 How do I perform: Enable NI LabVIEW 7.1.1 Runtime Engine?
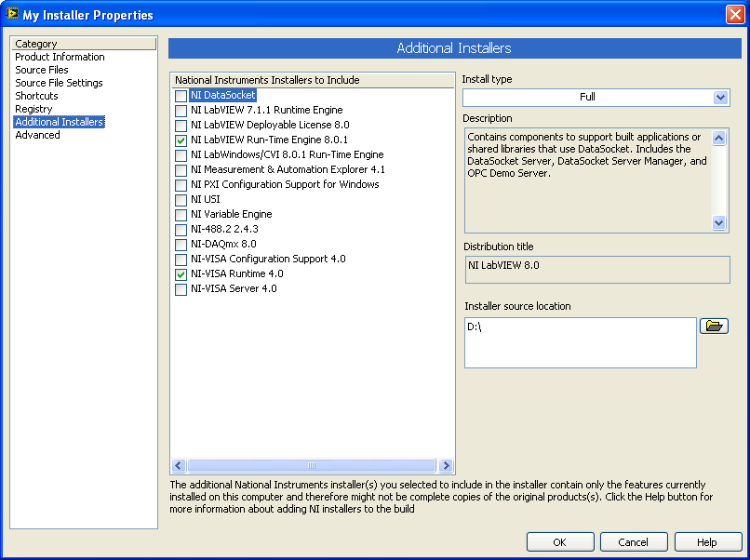tap(181, 111)
